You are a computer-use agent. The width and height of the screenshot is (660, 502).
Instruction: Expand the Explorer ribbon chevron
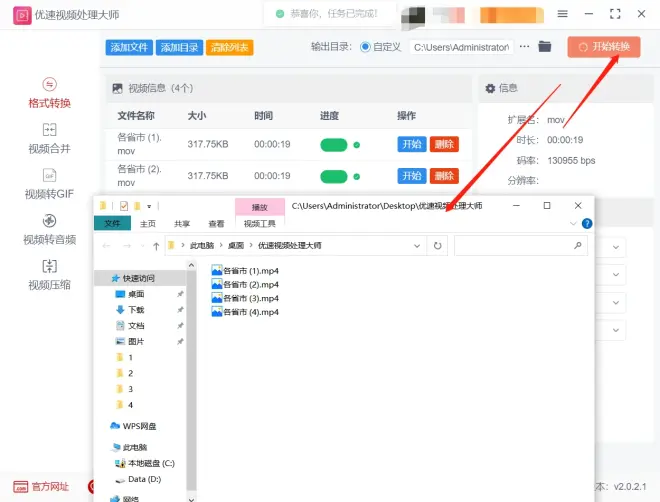coord(573,223)
